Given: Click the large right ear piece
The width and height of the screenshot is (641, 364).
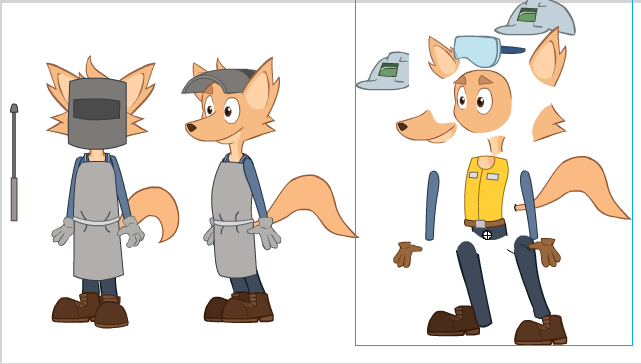Looking at the screenshot, I should pyautogui.click(x=548, y=57).
